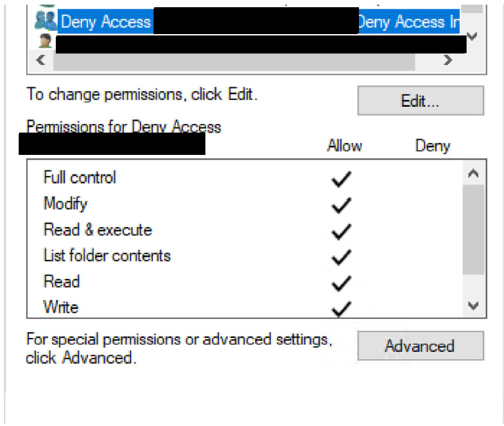Select the highlighted Deny Access list entry
The image size is (504, 426).
click(x=105, y=22)
